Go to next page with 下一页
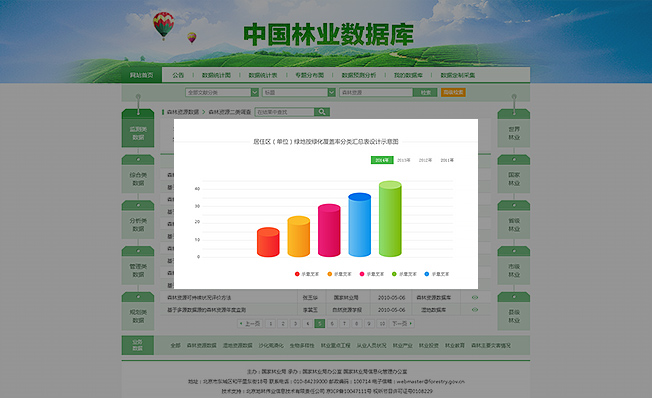The height and width of the screenshot is (398, 652). [x=402, y=324]
